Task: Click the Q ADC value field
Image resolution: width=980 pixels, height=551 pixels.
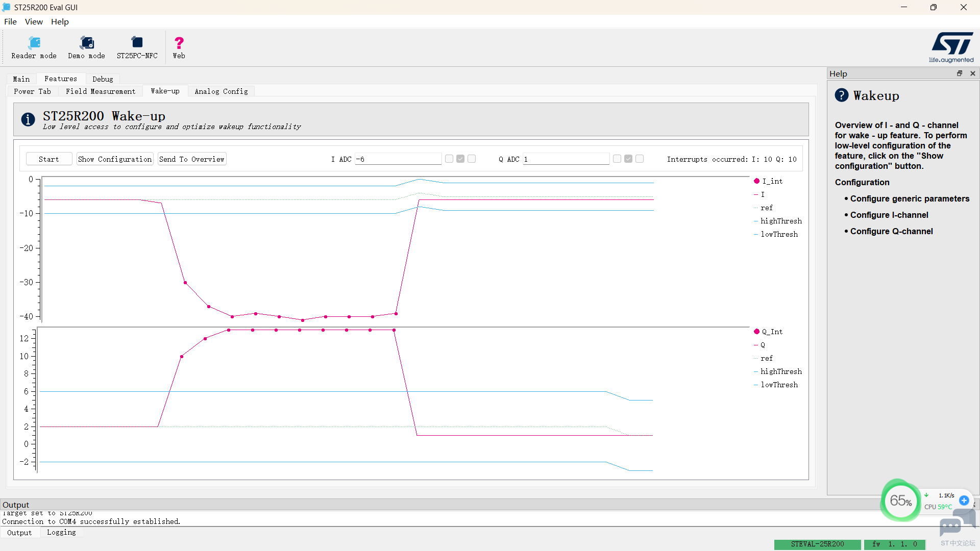Action: tap(566, 159)
